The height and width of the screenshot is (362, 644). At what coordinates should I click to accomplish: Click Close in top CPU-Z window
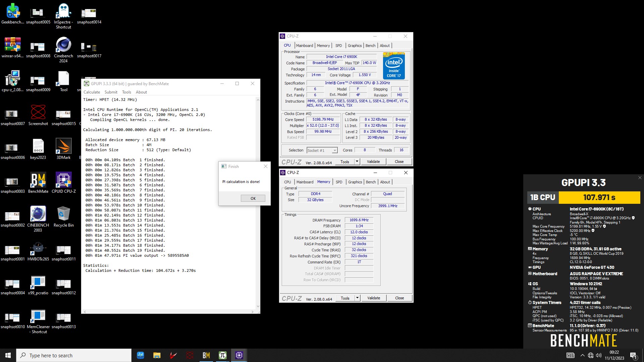pos(399,162)
